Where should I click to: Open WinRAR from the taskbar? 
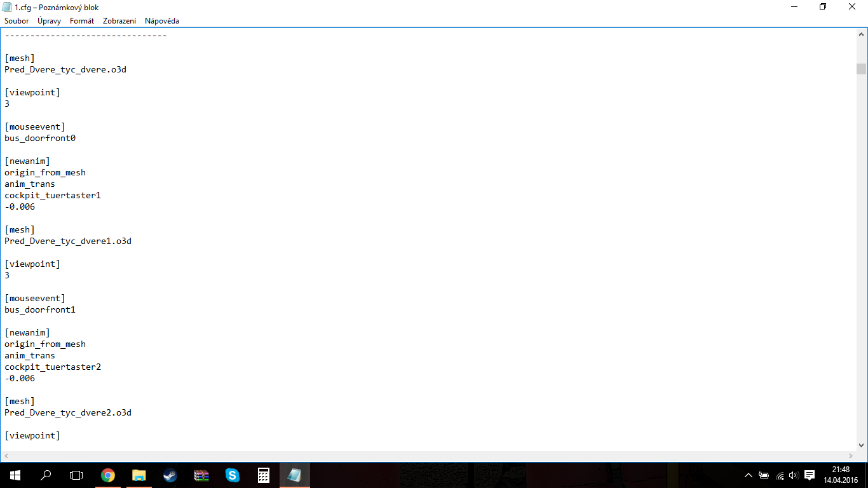coord(201,475)
